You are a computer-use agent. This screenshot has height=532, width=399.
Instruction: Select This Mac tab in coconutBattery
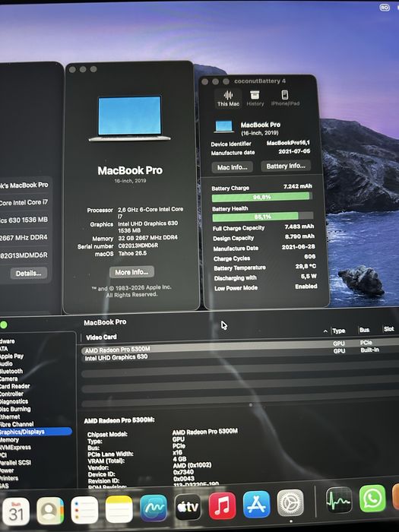[228, 99]
